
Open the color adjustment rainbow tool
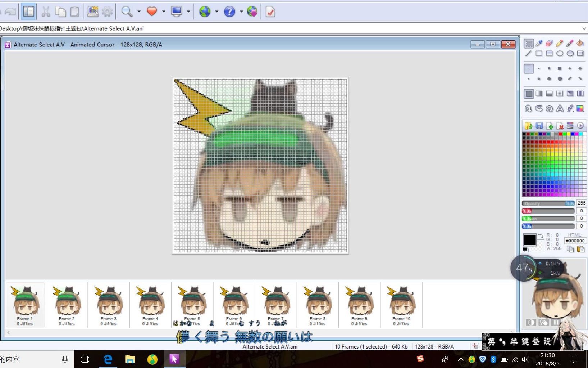pos(580,108)
